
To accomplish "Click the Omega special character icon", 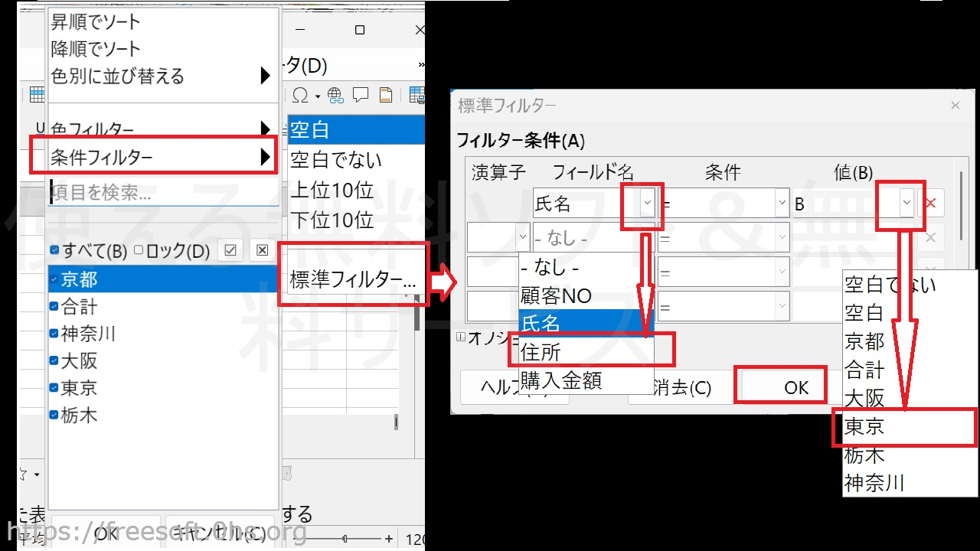I will (300, 95).
